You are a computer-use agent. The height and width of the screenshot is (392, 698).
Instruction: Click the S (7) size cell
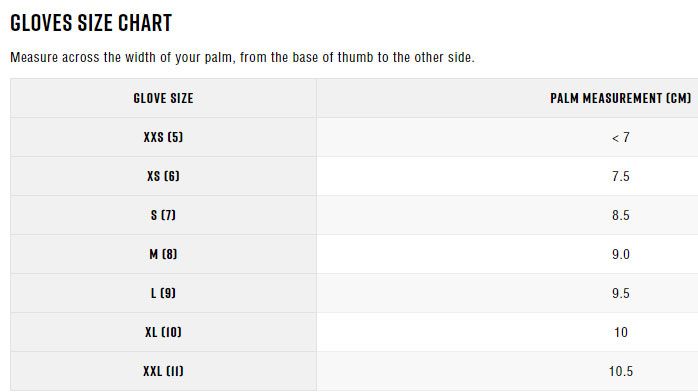pos(163,215)
